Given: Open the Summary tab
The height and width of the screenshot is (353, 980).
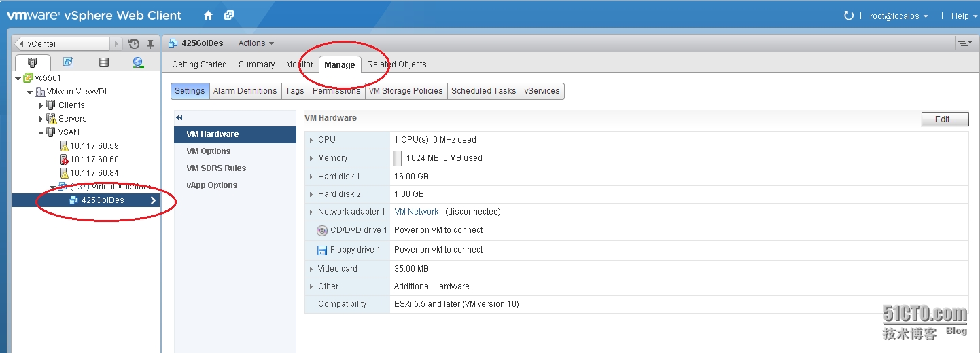Looking at the screenshot, I should coord(257,64).
